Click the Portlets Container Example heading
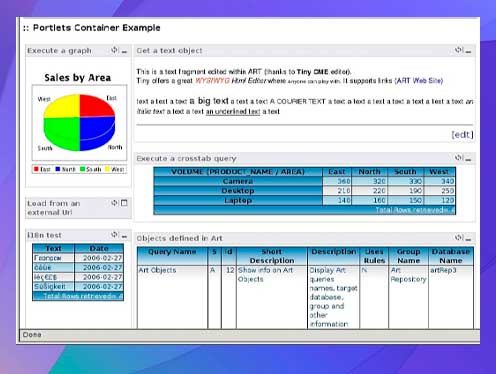The height and width of the screenshot is (374, 496). pos(97,28)
